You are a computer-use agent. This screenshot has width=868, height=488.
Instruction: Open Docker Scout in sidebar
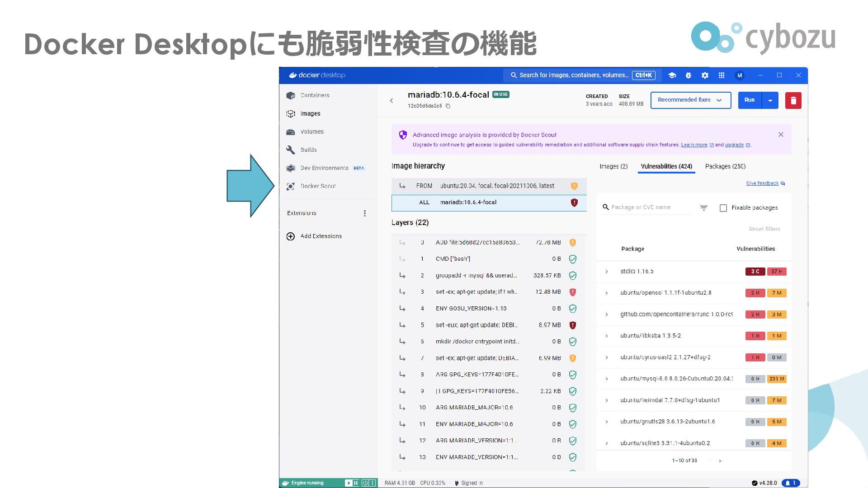click(318, 186)
